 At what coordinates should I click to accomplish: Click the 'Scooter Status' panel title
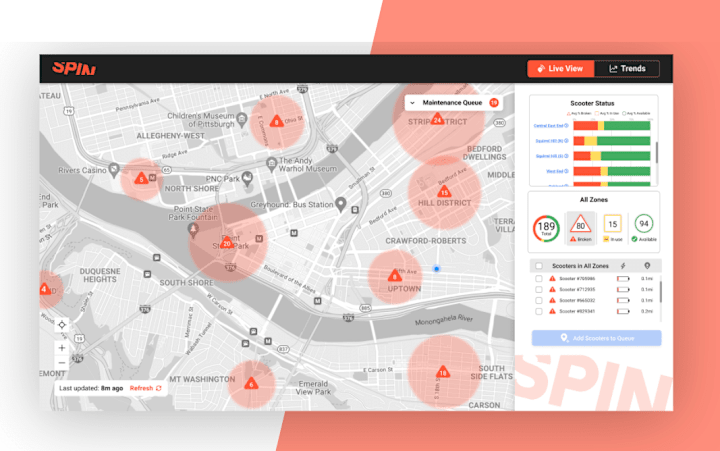[592, 103]
